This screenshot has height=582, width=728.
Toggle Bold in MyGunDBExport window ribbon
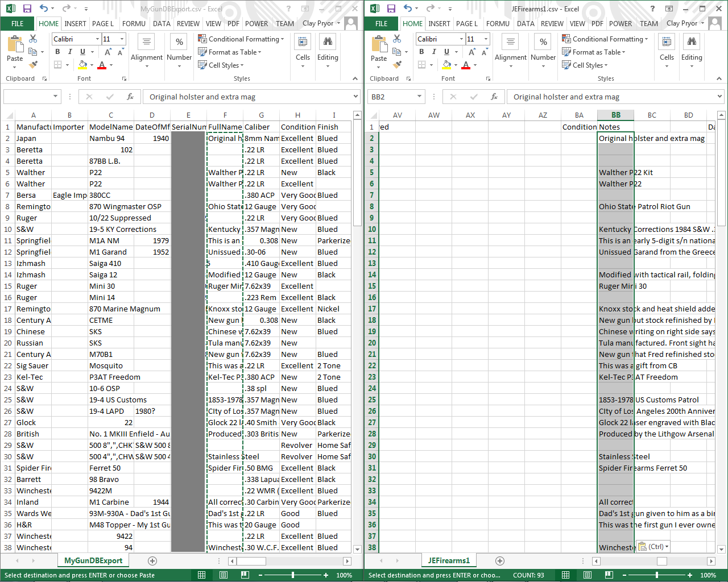coord(57,52)
